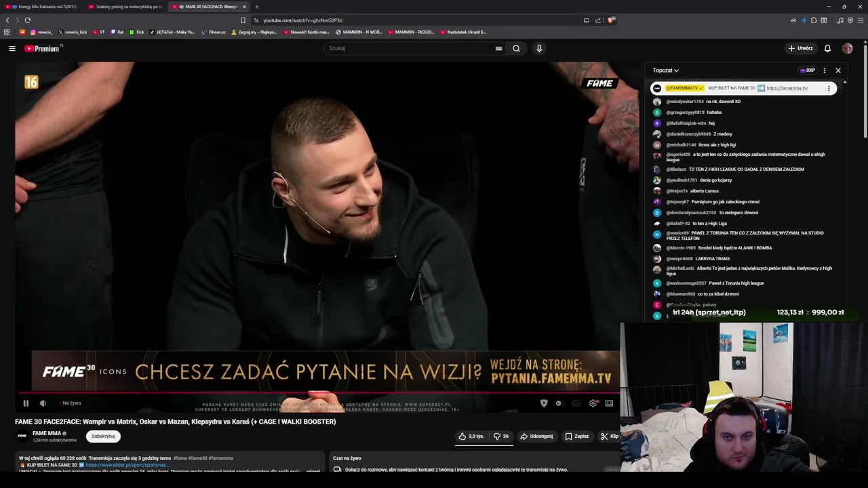Mute the video with the speaker icon
The image size is (868, 488).
click(x=43, y=403)
